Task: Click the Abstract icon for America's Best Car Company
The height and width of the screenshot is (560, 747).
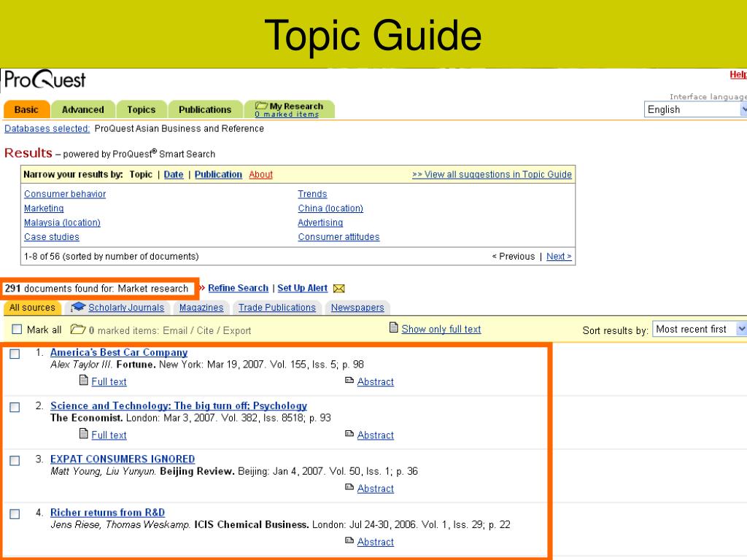Action: tap(349, 381)
